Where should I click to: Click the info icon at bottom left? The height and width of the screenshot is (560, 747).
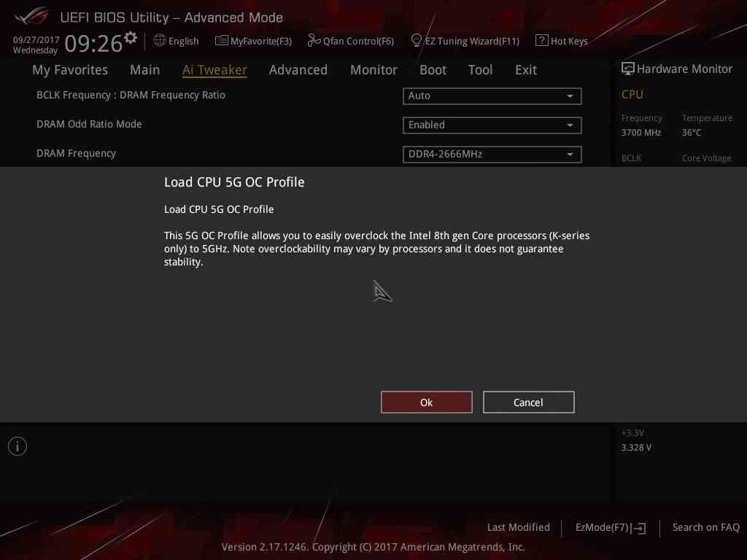[x=18, y=446]
